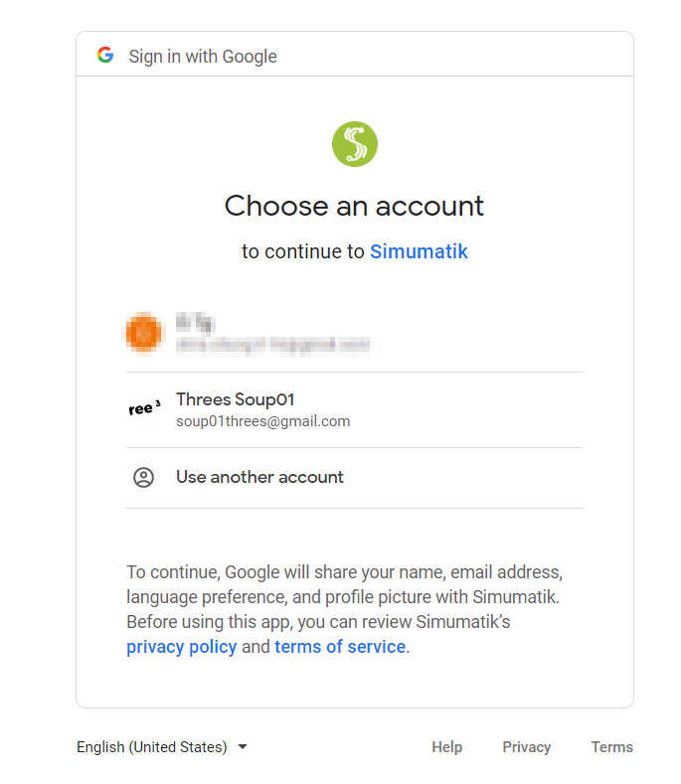This screenshot has width=681, height=784.
Task: Click the Sign in with Google header text
Action: pos(203,57)
